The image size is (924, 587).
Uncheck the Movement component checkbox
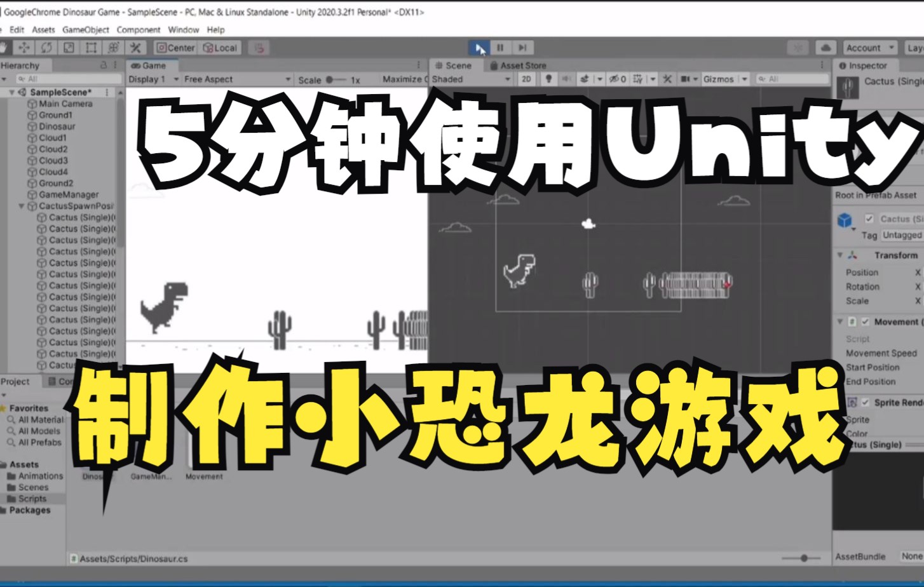(867, 322)
